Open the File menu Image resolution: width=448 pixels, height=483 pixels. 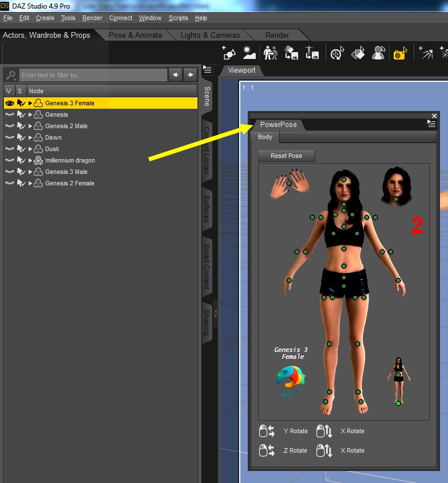(8, 18)
